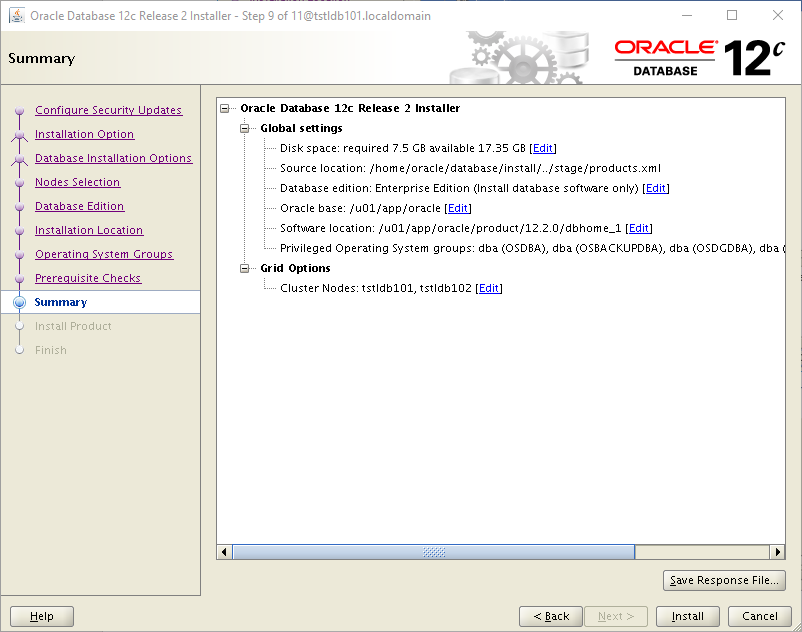Click the Configure Security Updates step bullet

point(19,110)
